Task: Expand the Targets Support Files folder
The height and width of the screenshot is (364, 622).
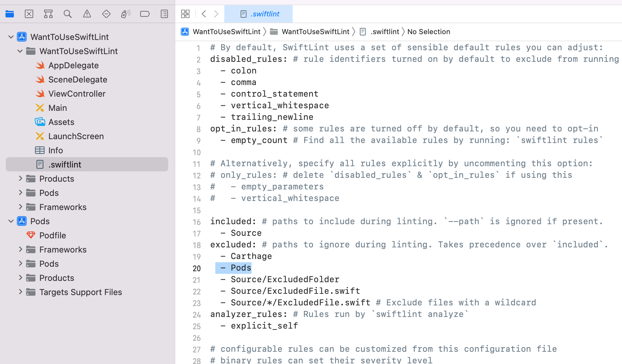Action: tap(20, 292)
